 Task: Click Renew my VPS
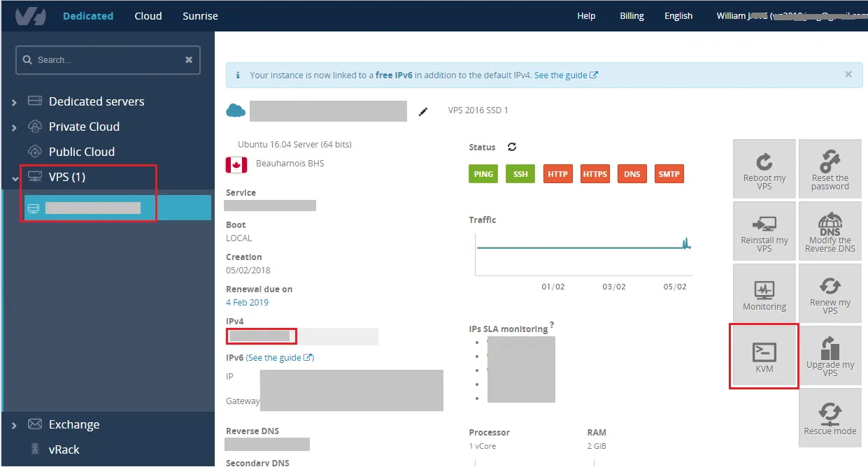point(830,294)
